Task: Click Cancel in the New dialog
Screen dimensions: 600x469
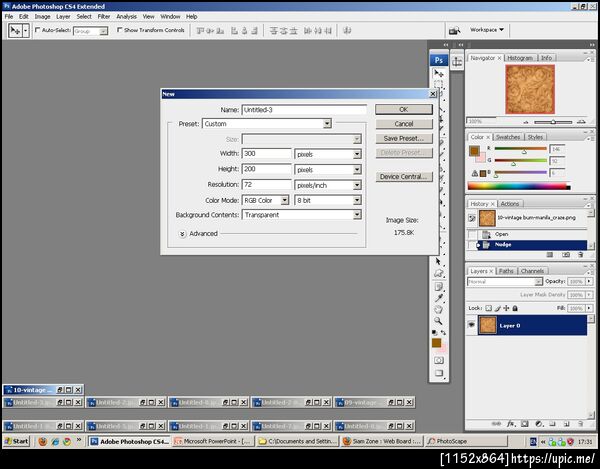Action: (404, 124)
